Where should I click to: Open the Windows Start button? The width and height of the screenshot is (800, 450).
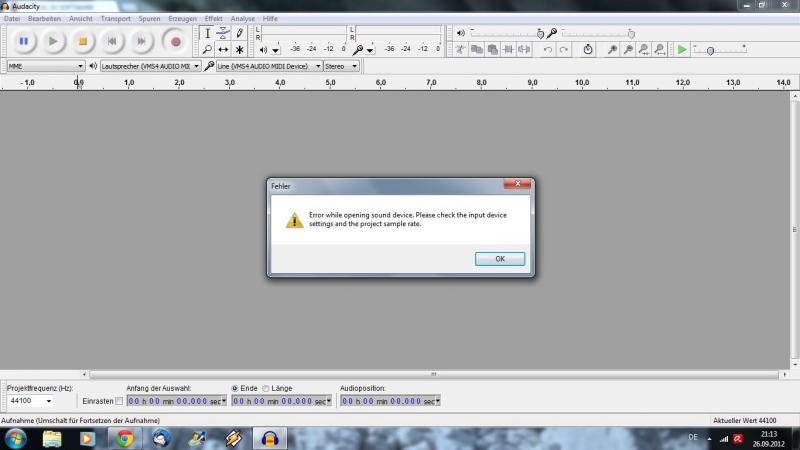(15, 439)
